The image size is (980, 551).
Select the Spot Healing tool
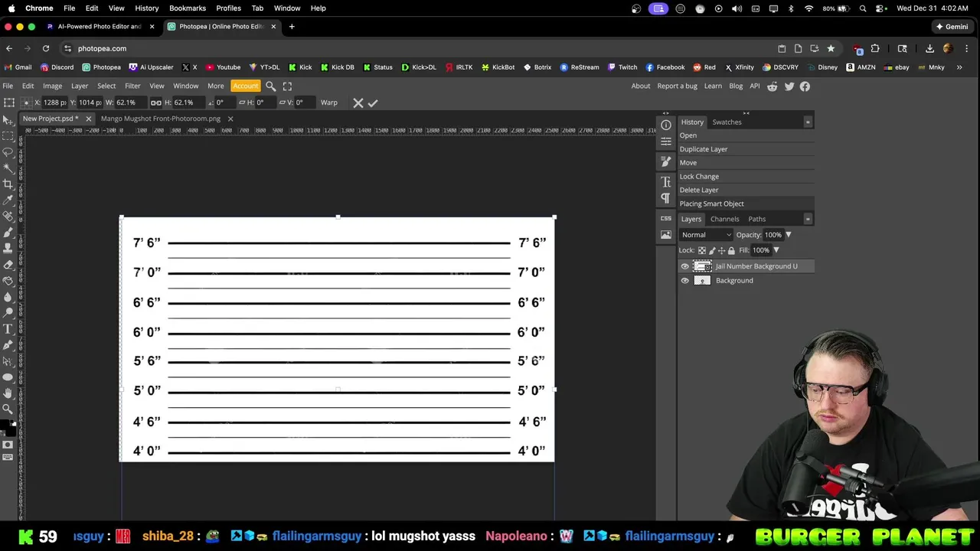point(8,217)
